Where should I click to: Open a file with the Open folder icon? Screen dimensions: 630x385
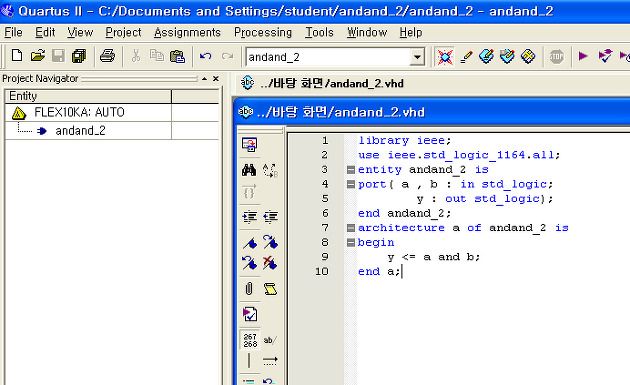coord(38,56)
